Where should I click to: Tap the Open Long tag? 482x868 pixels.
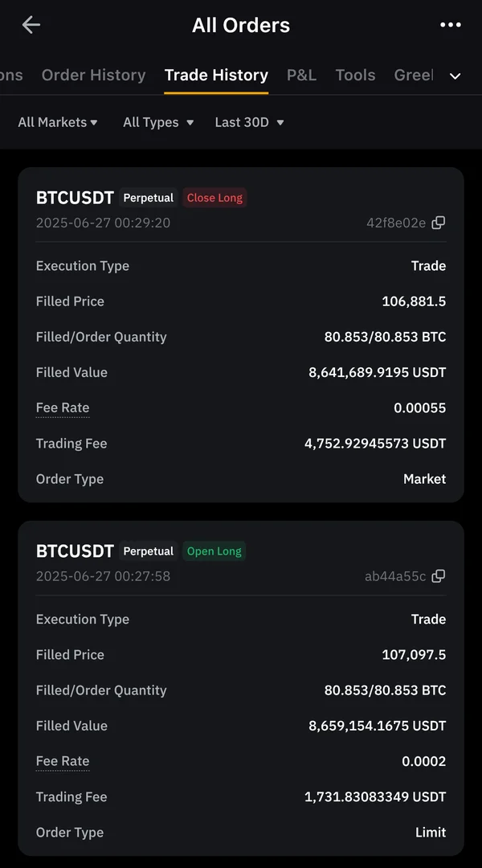[x=214, y=551]
